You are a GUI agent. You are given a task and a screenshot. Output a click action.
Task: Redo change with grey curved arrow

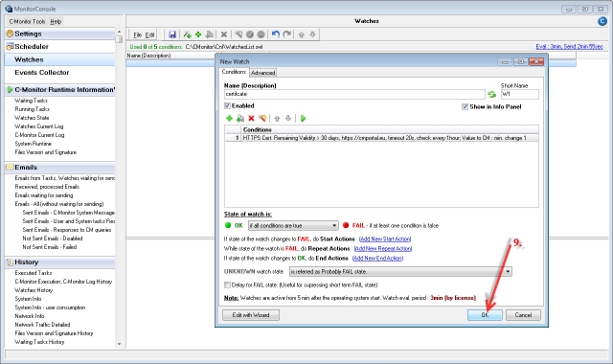coord(287,34)
